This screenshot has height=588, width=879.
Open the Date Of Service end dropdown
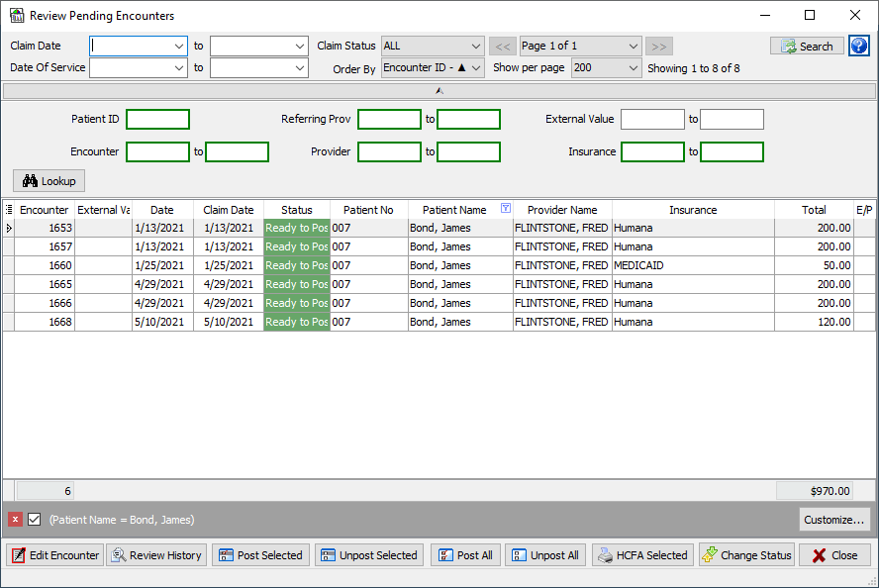(299, 68)
